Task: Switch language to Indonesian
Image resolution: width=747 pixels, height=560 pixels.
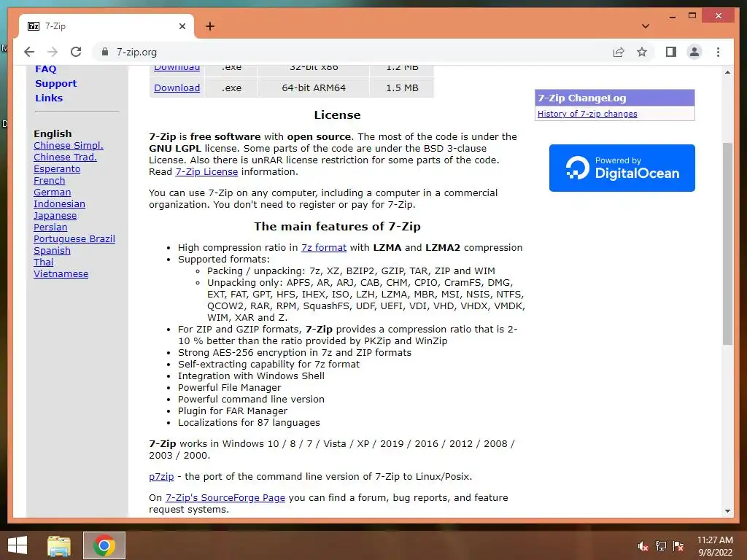Action: pos(59,204)
